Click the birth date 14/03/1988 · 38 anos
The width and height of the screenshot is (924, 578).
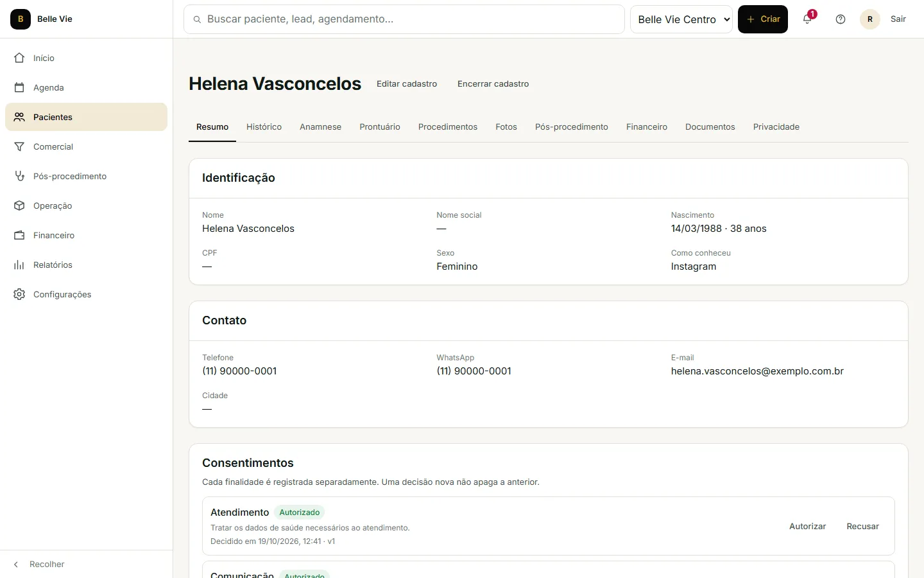[719, 229]
